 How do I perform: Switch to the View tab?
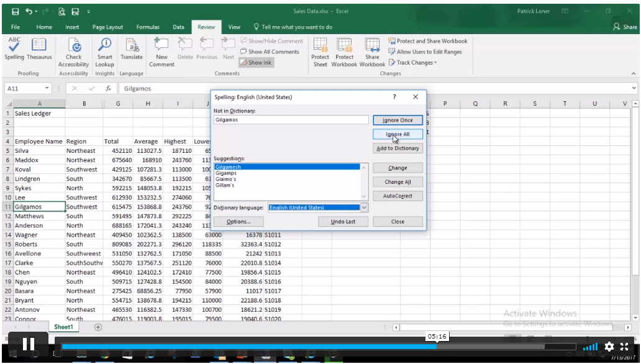pyautogui.click(x=234, y=27)
